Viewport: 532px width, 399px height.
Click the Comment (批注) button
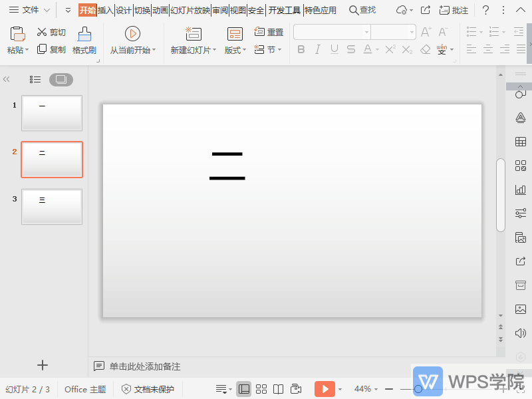454,10
